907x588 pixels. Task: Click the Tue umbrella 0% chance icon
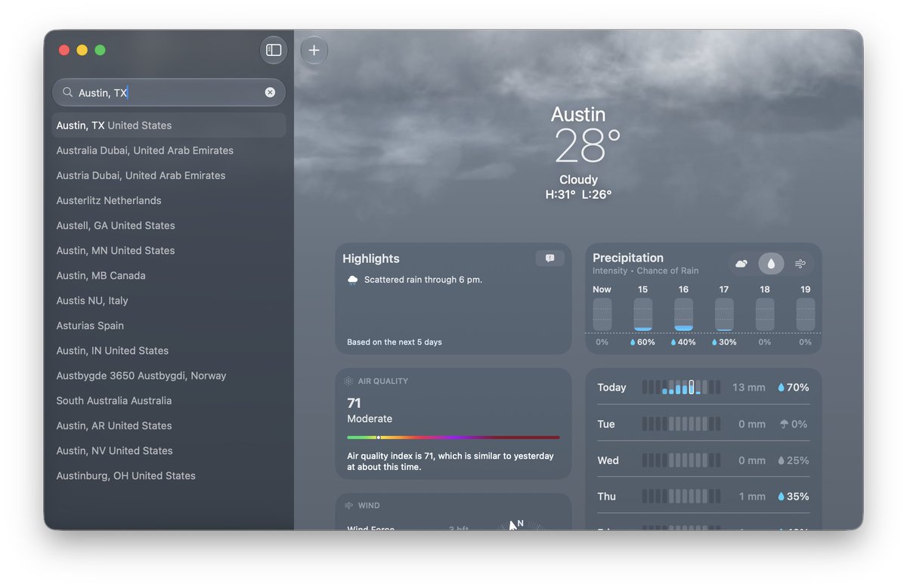(x=784, y=424)
